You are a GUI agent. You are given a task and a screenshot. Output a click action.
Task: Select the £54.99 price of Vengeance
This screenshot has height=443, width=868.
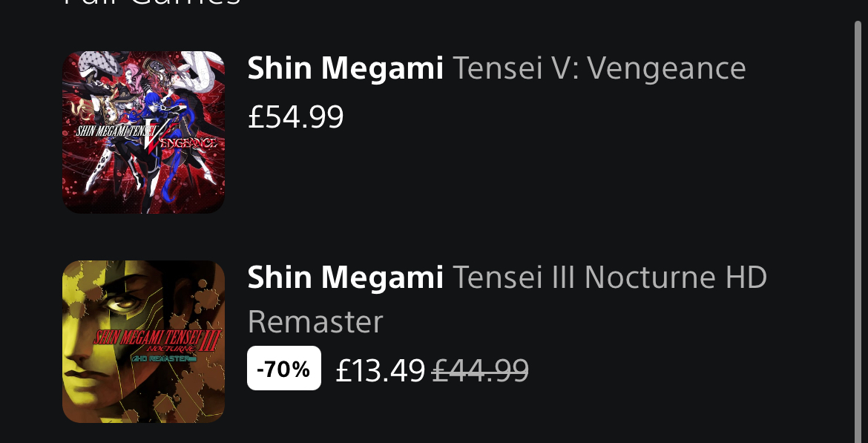(296, 117)
